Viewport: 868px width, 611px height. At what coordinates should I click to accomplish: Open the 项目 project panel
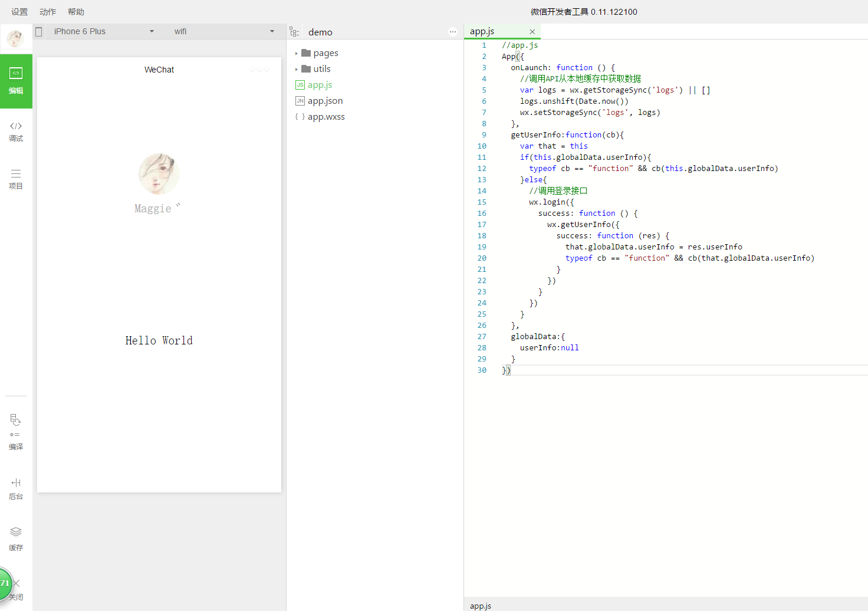coord(16,179)
